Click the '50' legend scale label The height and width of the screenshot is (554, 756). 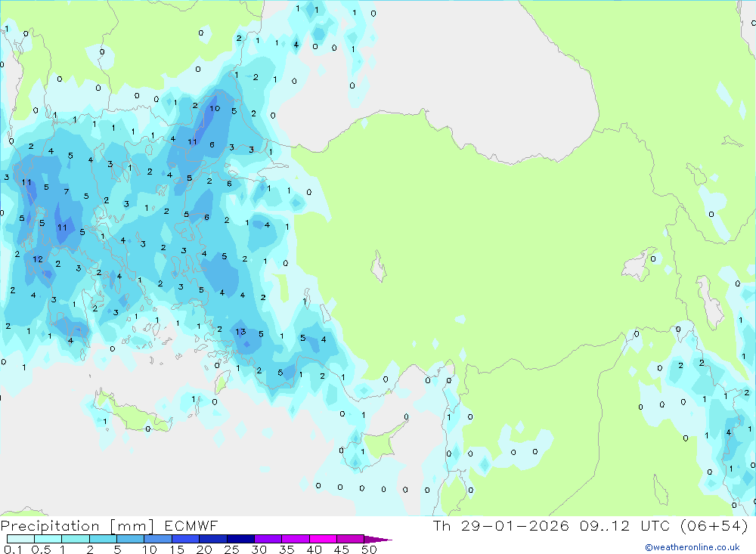click(x=369, y=549)
